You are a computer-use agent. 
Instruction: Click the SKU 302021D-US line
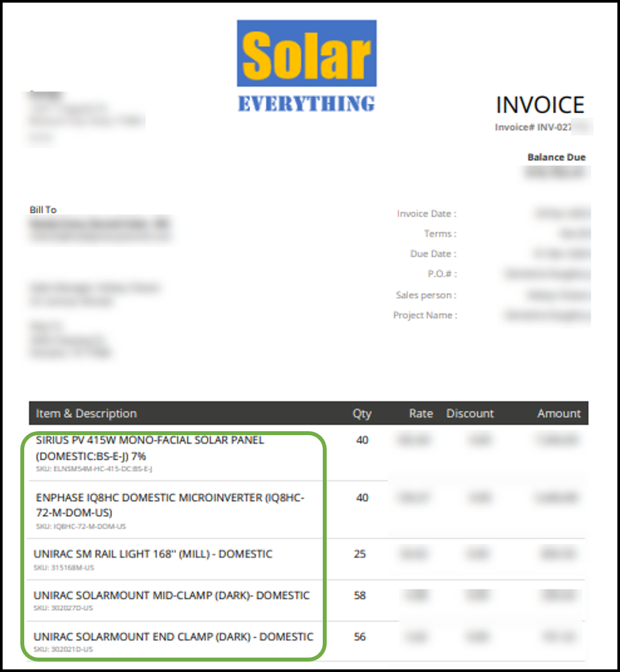click(63, 649)
